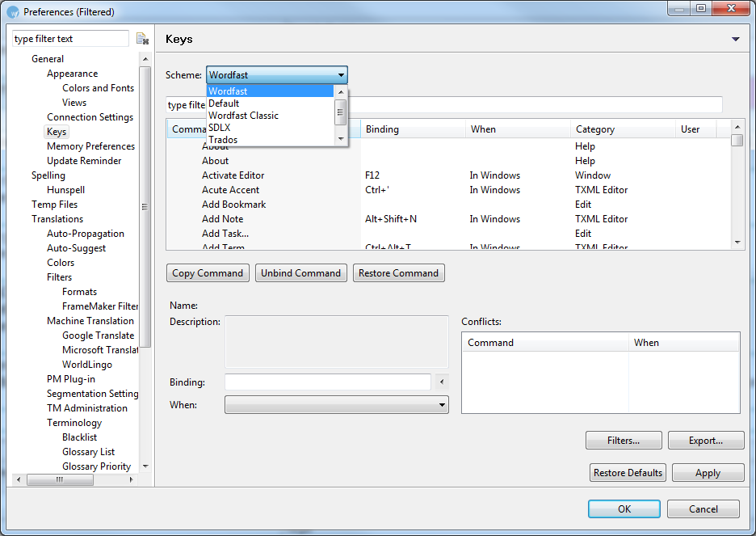
Task: Open Filters tree item
Action: point(59,277)
